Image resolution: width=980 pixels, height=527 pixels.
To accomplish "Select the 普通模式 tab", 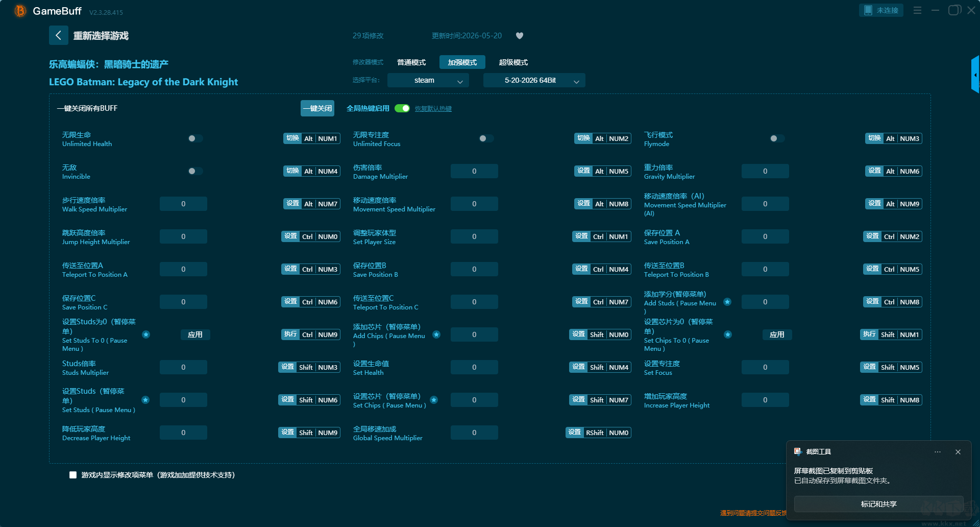I will coord(411,62).
